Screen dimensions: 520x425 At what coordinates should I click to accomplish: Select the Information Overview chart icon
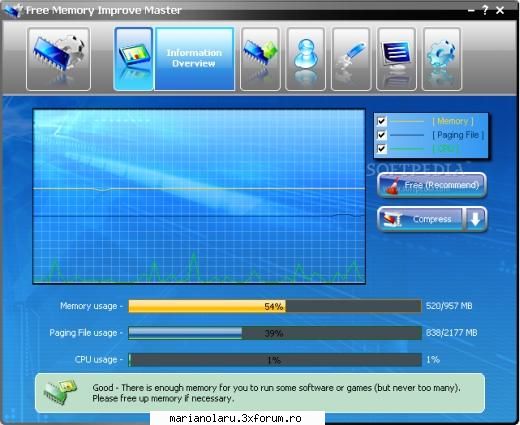pos(134,59)
